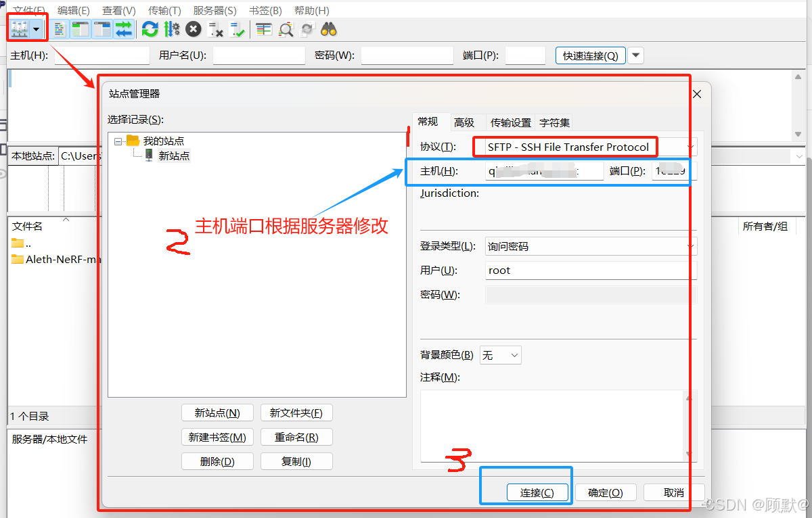Screen dimensions: 812x518
Task: Toggle the local directory tree icon
Action: pyautogui.click(x=81, y=29)
